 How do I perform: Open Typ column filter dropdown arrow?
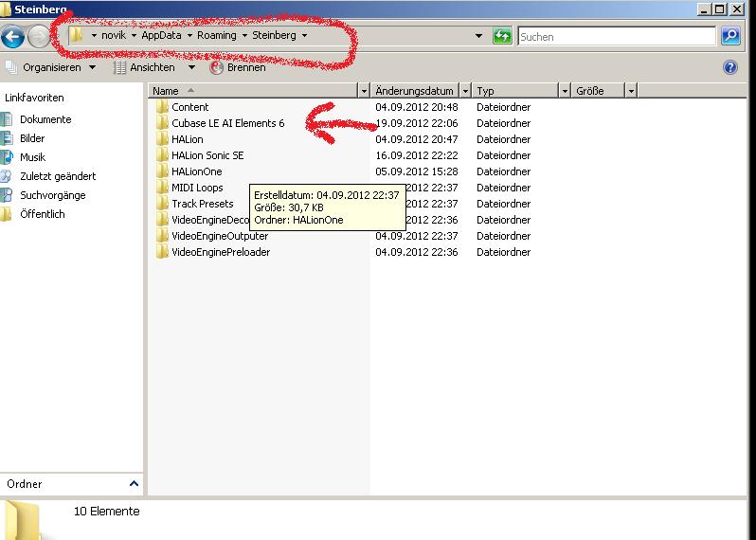565,91
